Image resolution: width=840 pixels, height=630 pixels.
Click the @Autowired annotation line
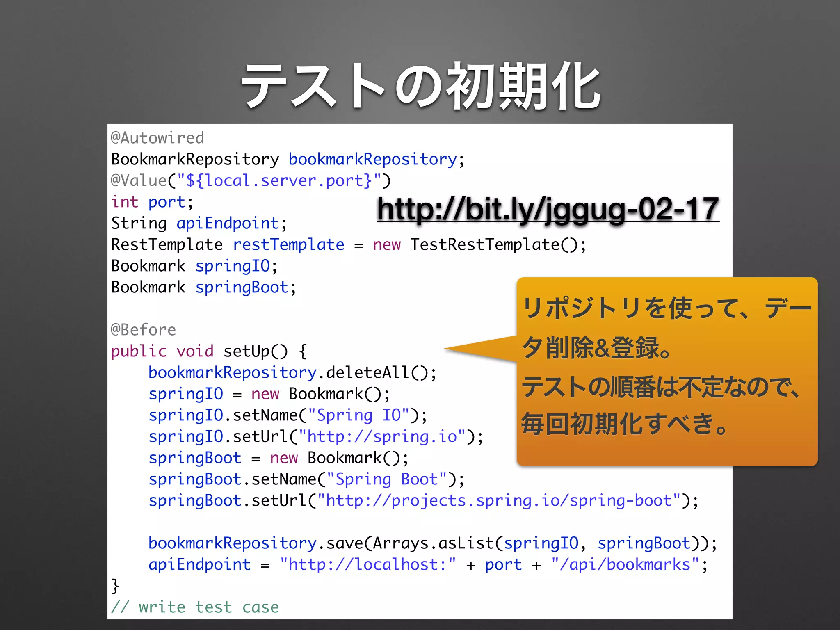157,138
